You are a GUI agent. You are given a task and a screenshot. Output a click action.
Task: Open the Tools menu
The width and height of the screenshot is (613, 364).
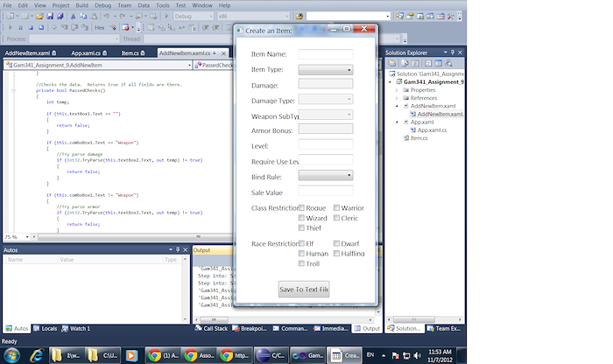pyautogui.click(x=163, y=5)
